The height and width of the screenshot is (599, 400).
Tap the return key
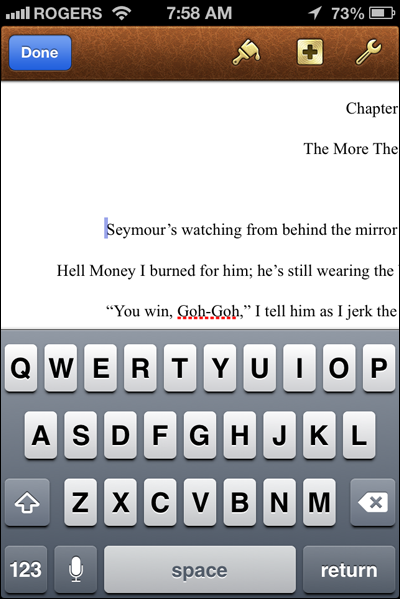tap(349, 569)
